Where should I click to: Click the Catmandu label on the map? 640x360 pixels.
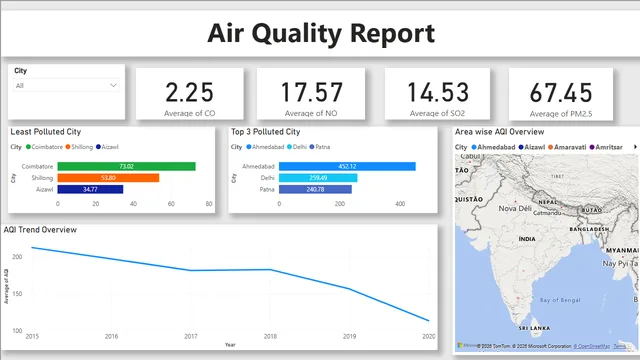point(547,213)
